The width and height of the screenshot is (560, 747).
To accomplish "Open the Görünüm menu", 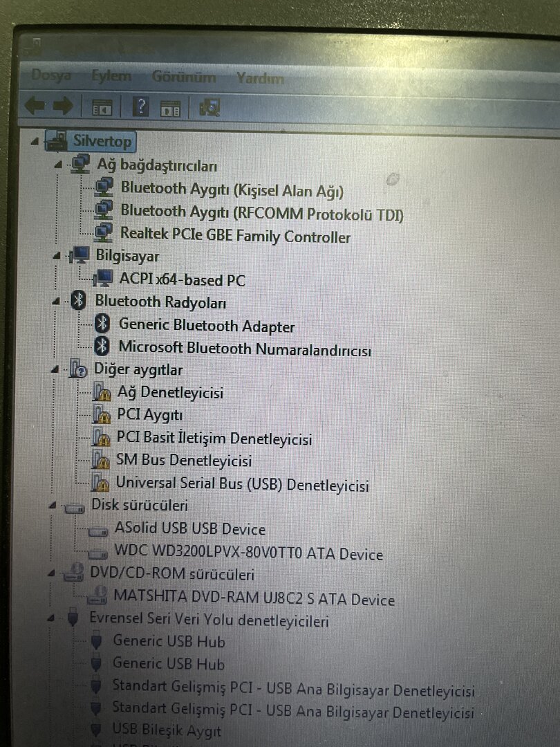I will 184,77.
